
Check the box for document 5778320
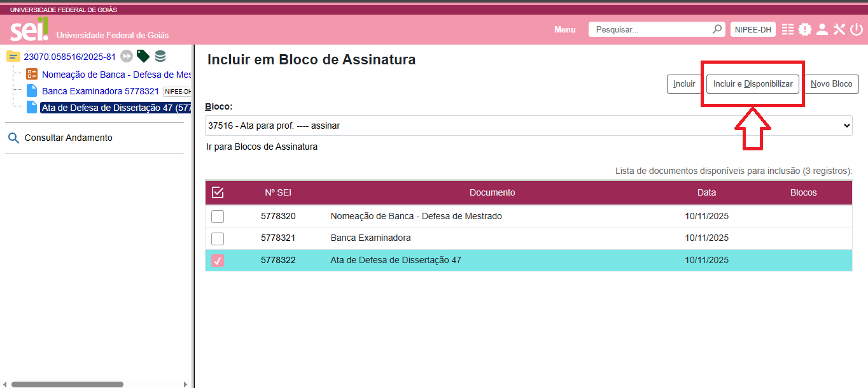tap(218, 217)
